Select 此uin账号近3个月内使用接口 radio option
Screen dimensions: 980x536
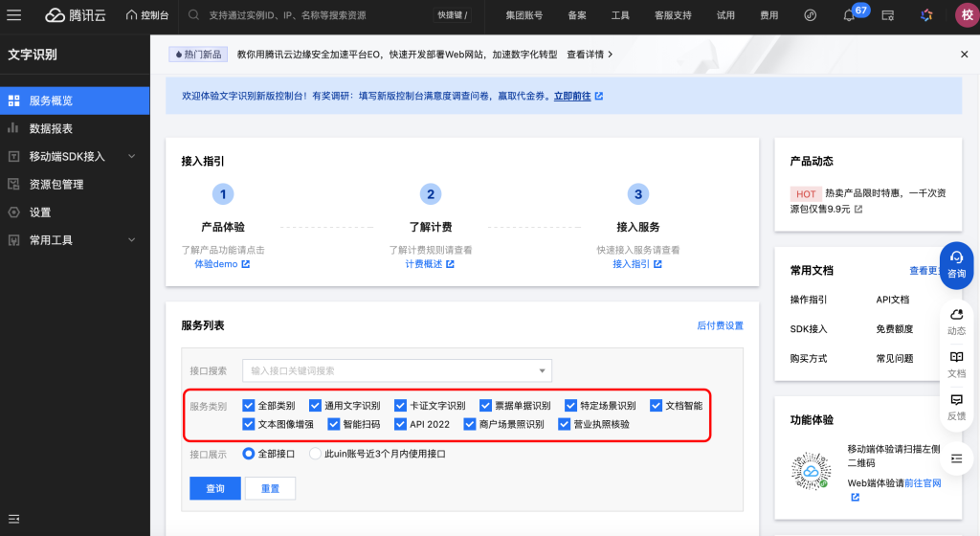(315, 454)
